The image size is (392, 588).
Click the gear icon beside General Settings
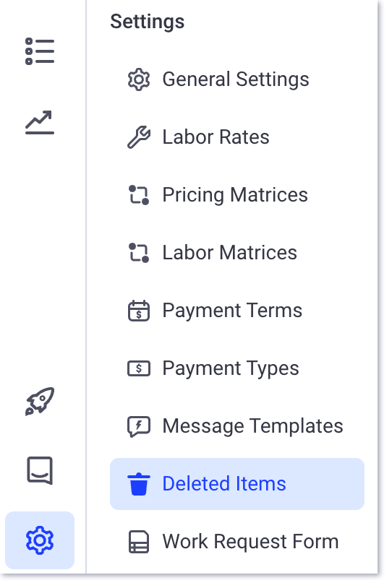[139, 79]
